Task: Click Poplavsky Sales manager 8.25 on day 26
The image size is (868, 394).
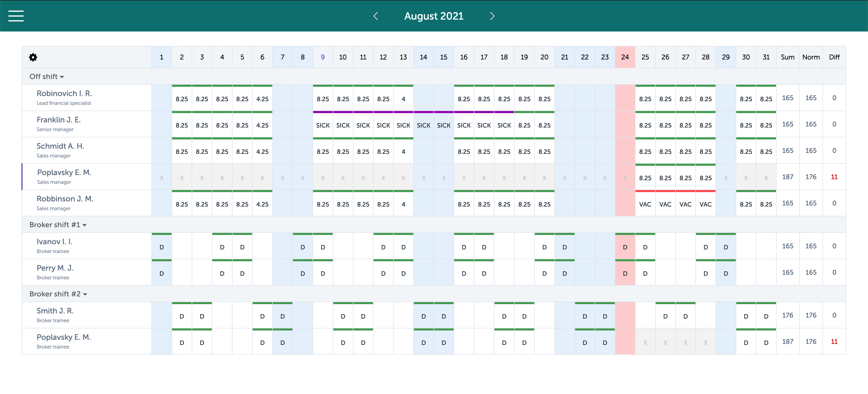Action: coord(665,178)
